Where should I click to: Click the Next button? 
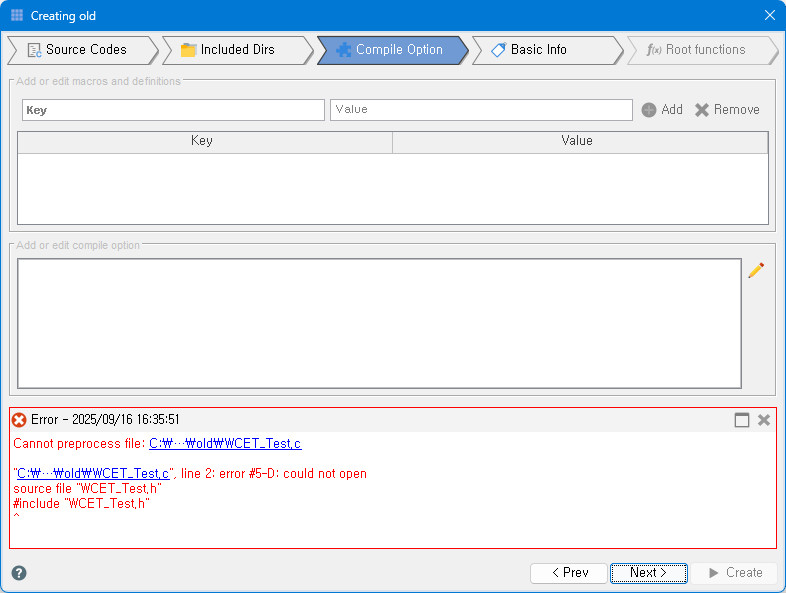648,573
